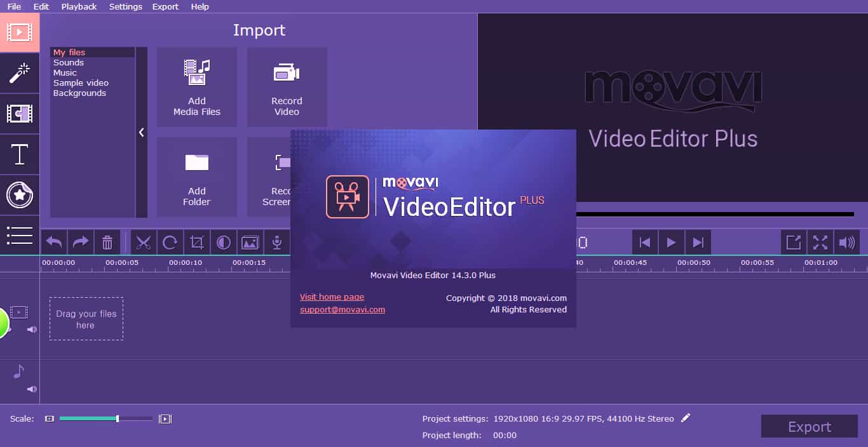Collapse the file categories panel arrow

pos(141,132)
